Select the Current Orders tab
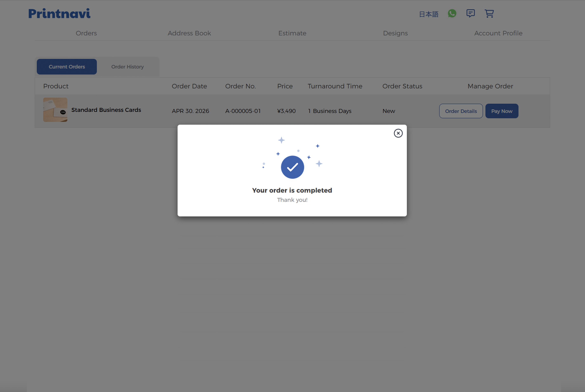Image resolution: width=585 pixels, height=392 pixels. click(67, 67)
